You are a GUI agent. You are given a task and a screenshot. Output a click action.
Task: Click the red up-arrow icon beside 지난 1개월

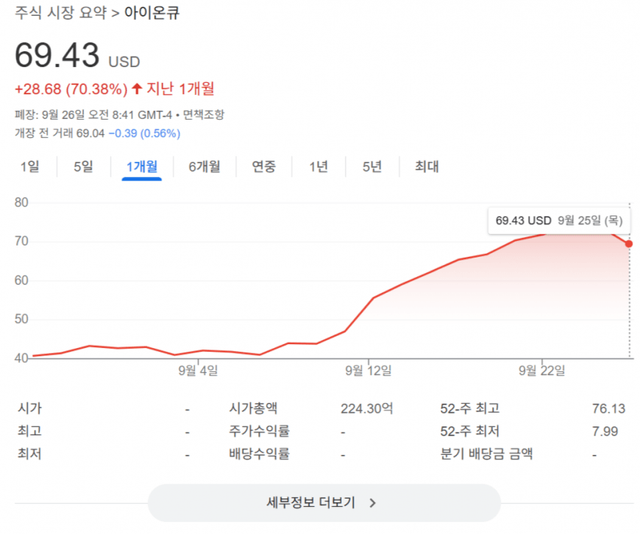coord(137,89)
